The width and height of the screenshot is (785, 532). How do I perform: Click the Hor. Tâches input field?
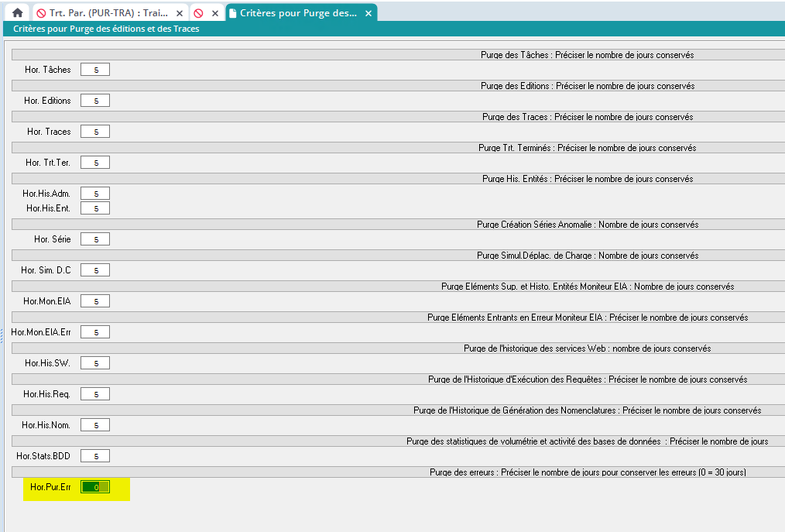(95, 70)
